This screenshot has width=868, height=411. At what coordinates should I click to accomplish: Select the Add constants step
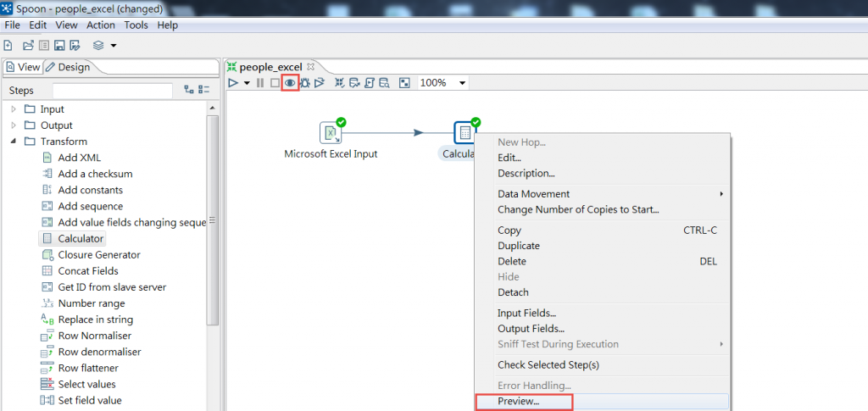pos(90,190)
